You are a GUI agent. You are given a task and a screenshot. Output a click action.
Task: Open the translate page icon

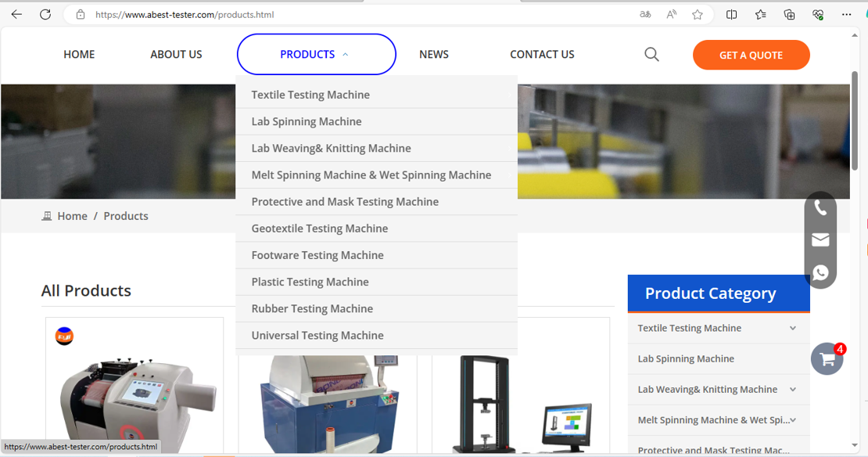[644, 14]
